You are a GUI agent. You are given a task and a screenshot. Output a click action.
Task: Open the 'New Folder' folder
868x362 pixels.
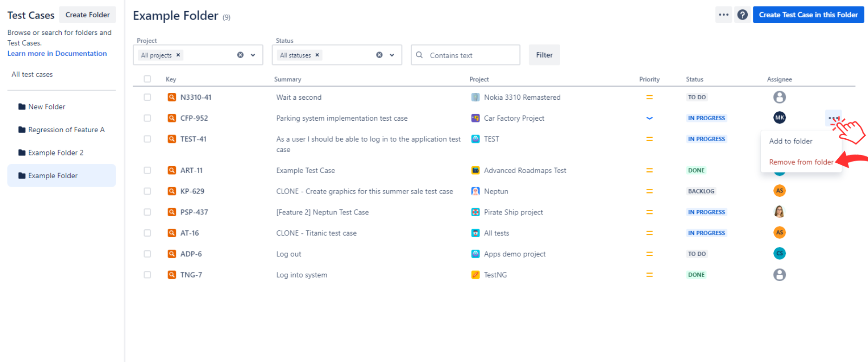(x=62, y=107)
